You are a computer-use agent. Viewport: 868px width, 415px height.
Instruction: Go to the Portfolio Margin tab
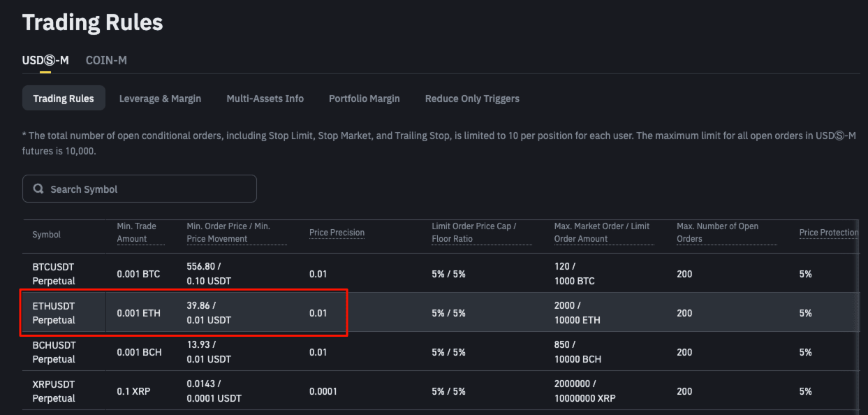tap(364, 99)
